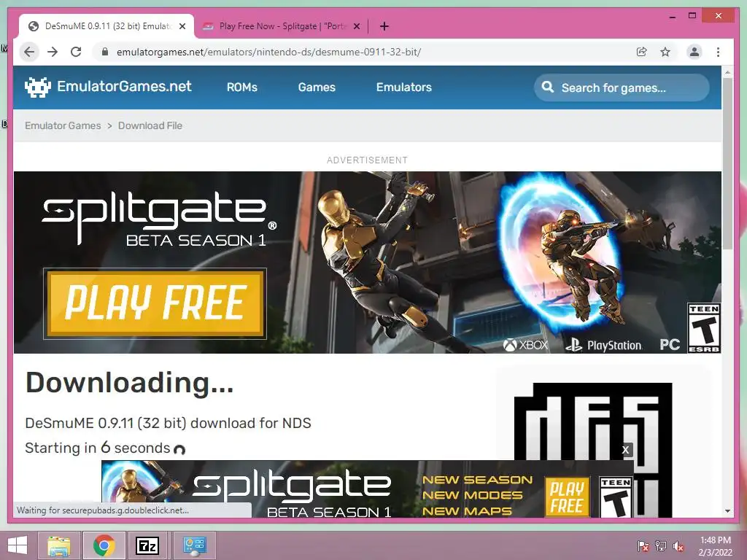The height and width of the screenshot is (560, 747).
Task: Open Chrome's three-dot menu
Action: pos(718,52)
